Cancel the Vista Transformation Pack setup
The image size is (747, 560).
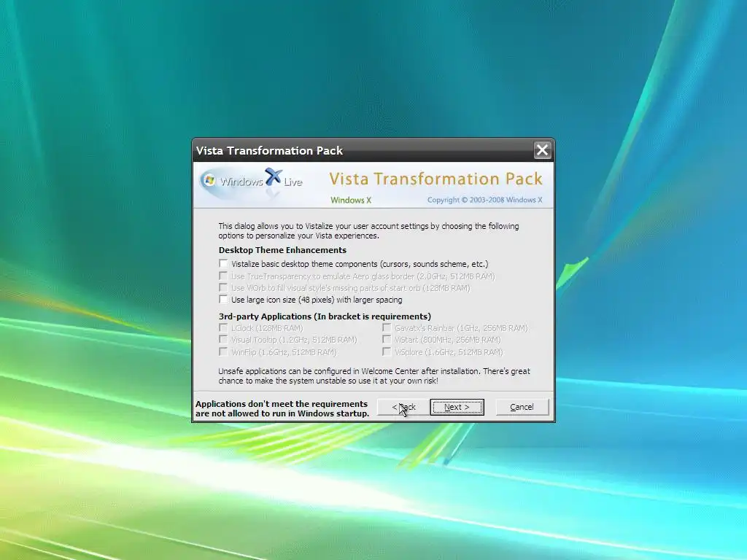coord(522,407)
